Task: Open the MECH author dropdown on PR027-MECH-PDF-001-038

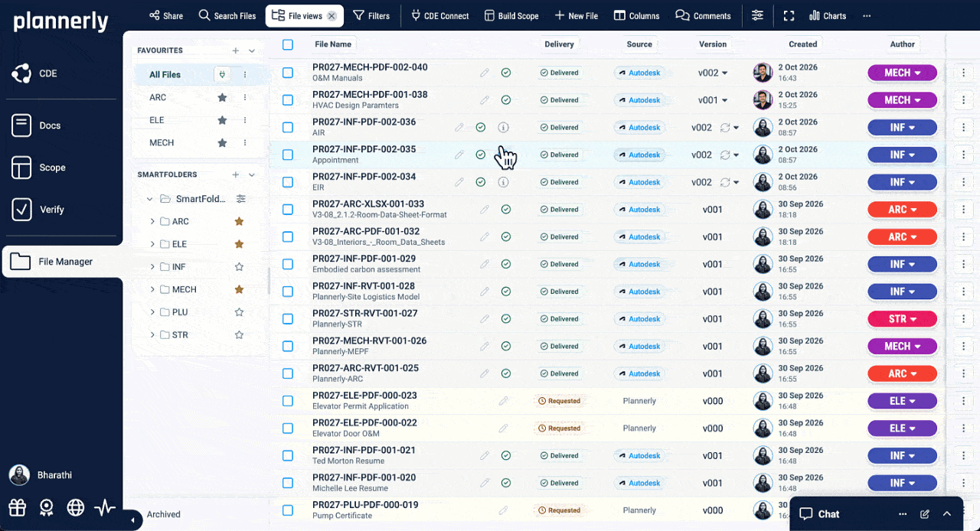Action: tap(903, 100)
